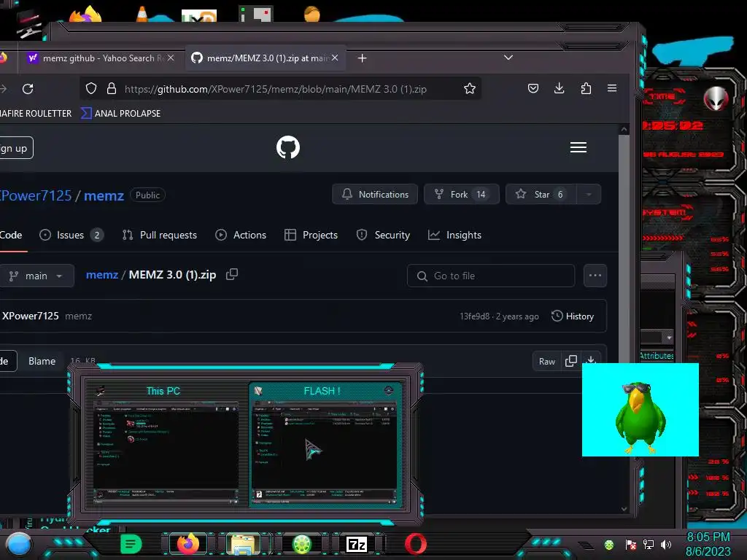Close the Yahoo Search tab
This screenshot has width=747, height=560.
tap(171, 58)
